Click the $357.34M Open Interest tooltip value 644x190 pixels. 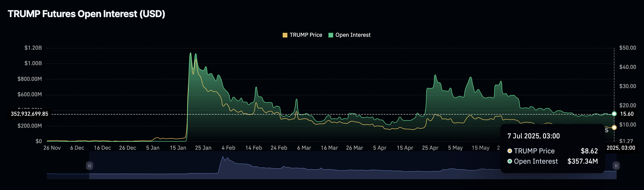pyautogui.click(x=582, y=161)
